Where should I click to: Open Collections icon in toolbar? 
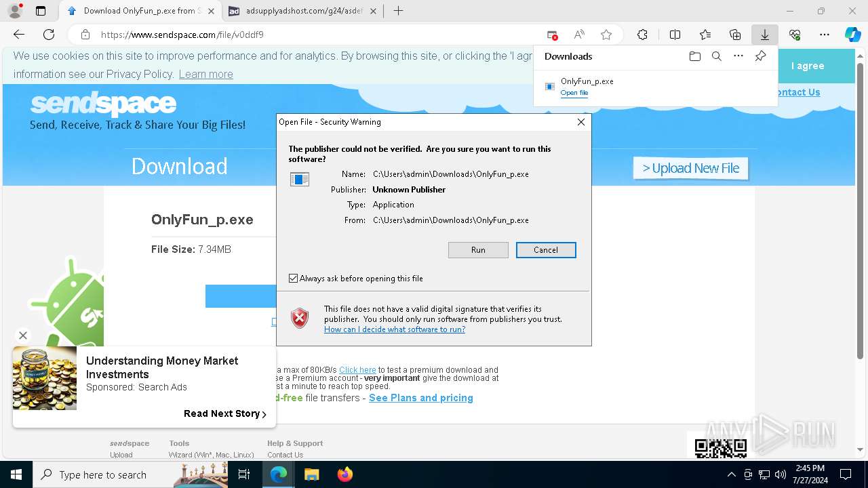tap(735, 35)
